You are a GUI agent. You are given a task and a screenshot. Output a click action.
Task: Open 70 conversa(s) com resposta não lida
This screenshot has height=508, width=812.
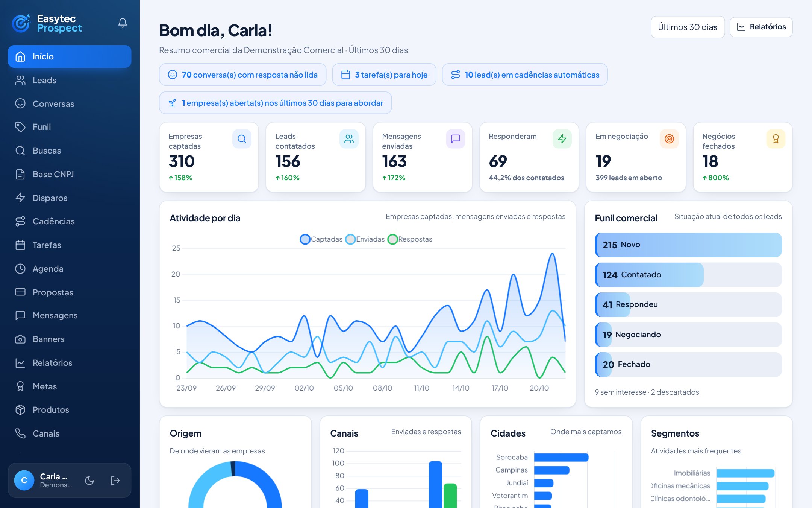tap(242, 75)
